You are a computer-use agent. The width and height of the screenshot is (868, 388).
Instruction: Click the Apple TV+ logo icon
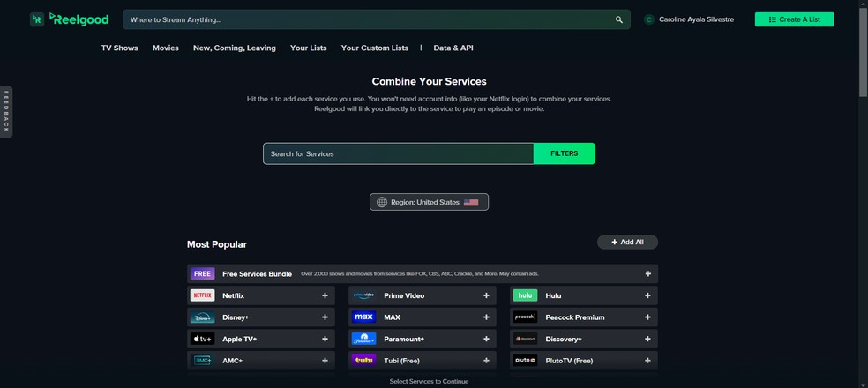coord(203,339)
